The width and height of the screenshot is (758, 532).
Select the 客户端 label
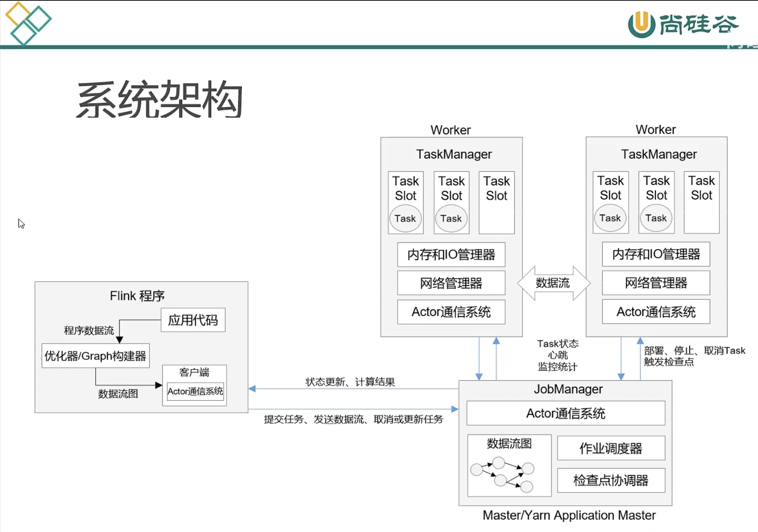(194, 372)
